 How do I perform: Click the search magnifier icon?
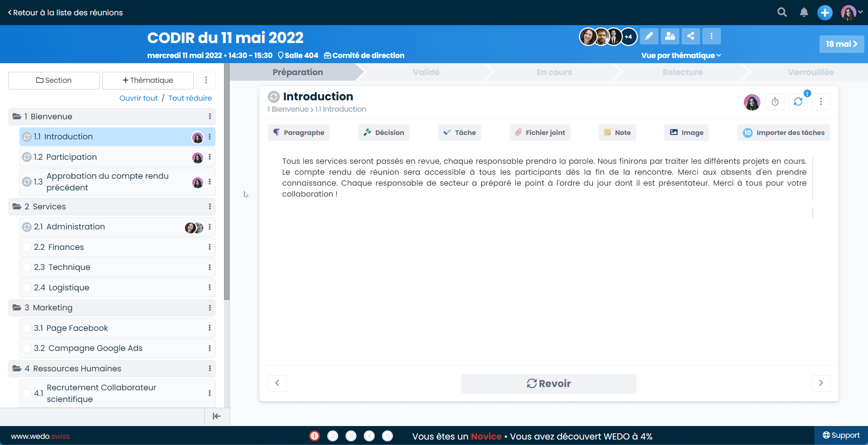pyautogui.click(x=782, y=12)
